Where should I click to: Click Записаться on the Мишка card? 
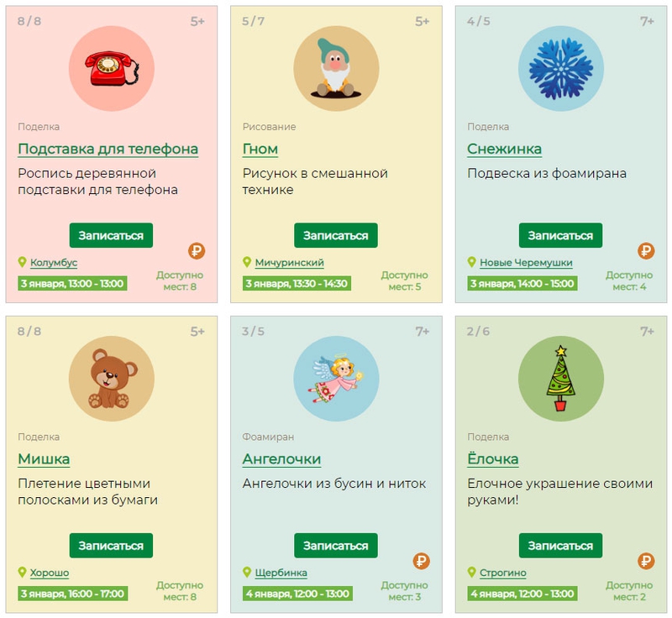click(111, 545)
